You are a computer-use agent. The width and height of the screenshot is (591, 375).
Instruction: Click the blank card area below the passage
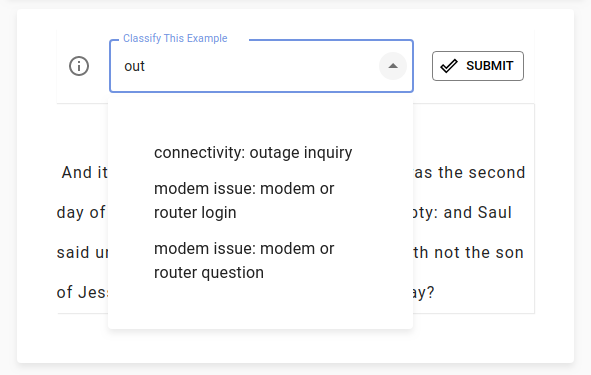(x=296, y=338)
